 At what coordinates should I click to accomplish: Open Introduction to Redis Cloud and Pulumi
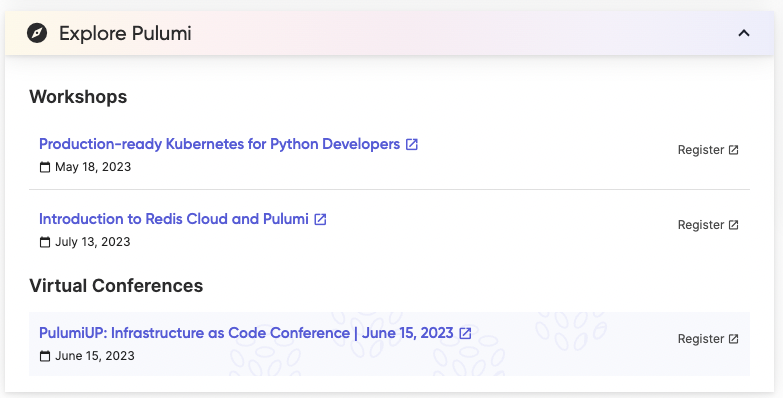(x=174, y=219)
